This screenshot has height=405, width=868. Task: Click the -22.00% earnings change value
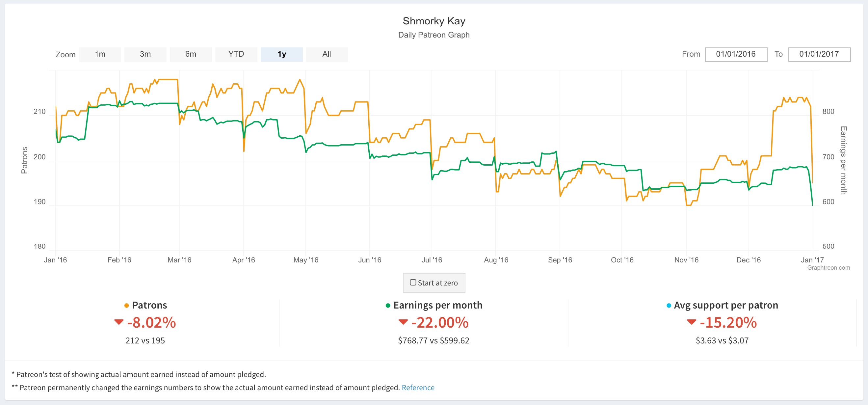pos(440,322)
